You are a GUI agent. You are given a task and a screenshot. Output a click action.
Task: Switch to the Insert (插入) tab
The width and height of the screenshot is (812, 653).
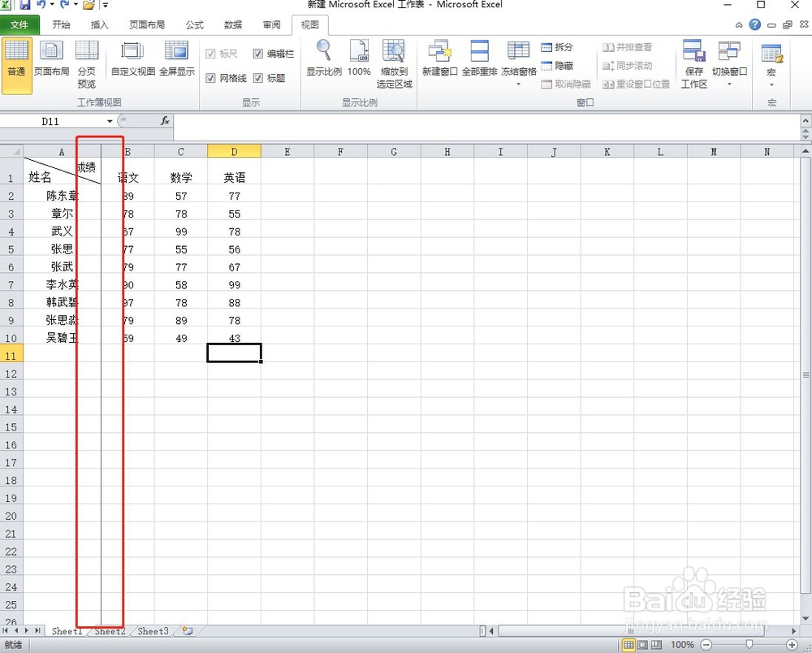click(99, 25)
